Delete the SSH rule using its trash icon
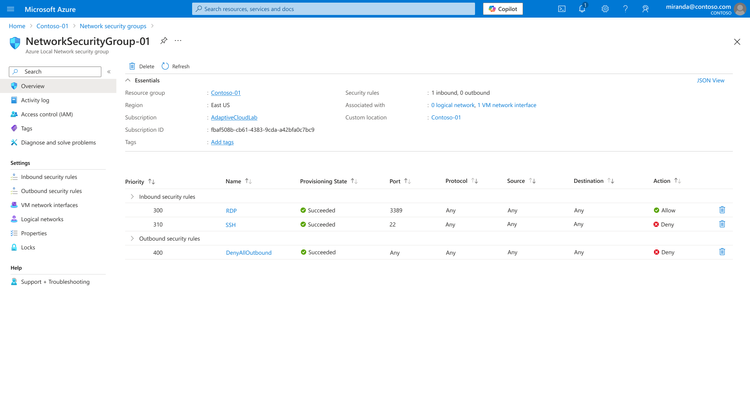The image size is (750, 408). click(722, 224)
